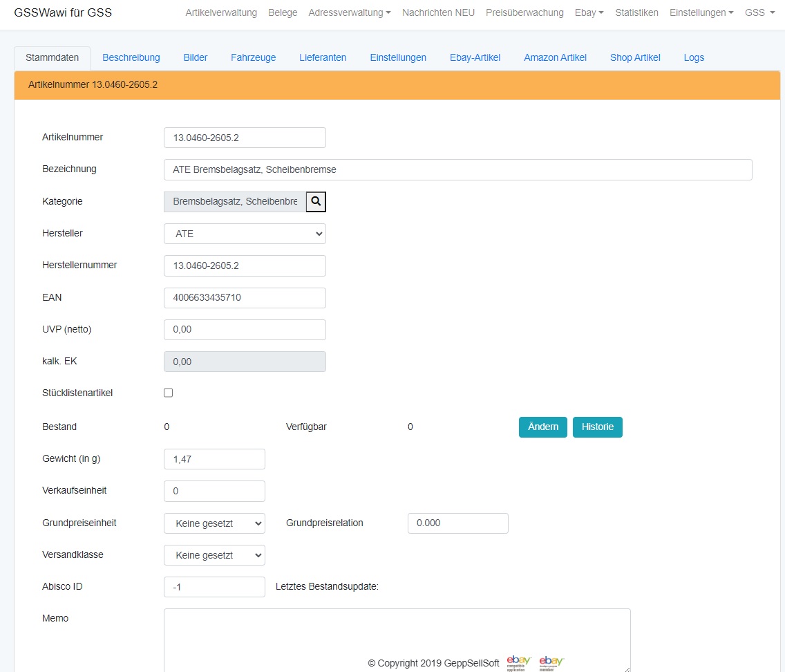Click the Kategorie search magnifier icon
785x672 pixels.
(316, 201)
